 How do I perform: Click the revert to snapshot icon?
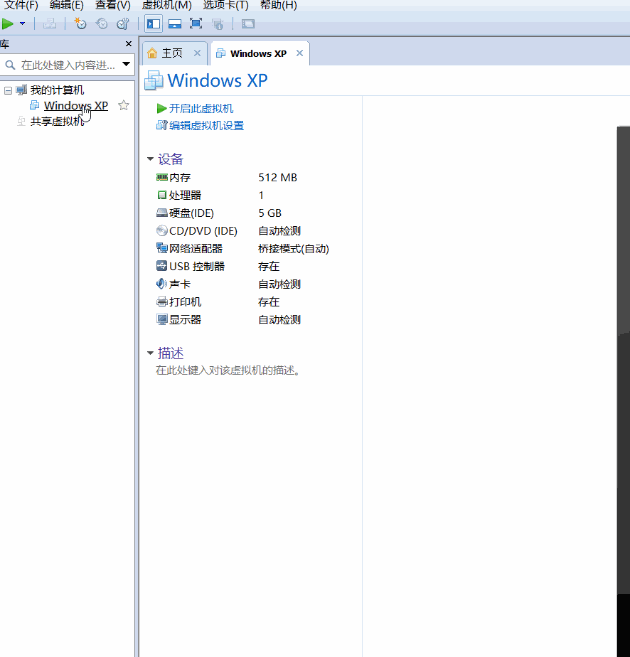pyautogui.click(x=102, y=24)
